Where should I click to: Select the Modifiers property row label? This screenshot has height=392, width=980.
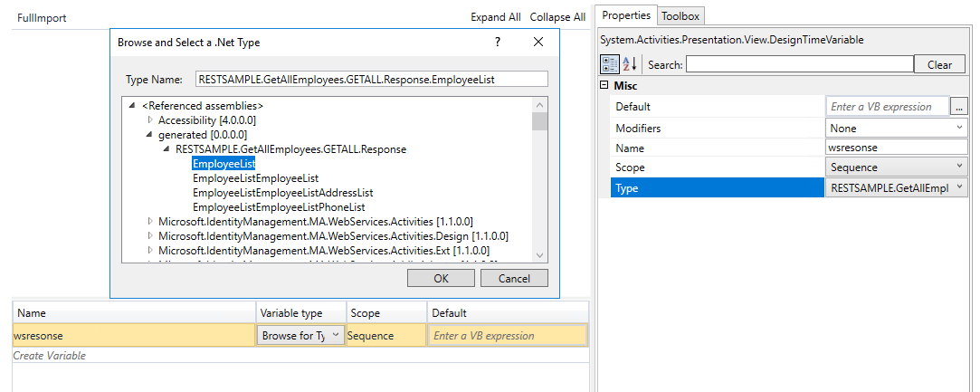pyautogui.click(x=718, y=129)
